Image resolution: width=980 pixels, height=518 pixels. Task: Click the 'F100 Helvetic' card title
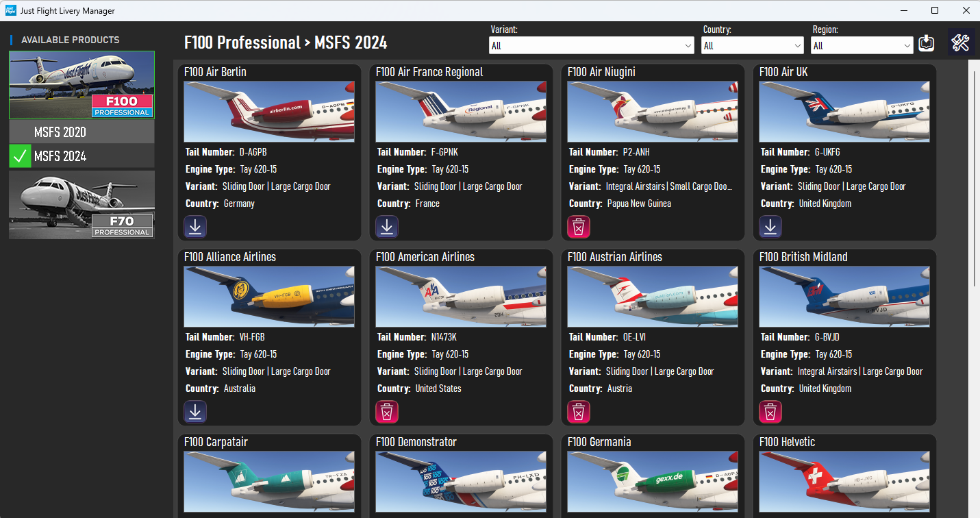coord(788,442)
